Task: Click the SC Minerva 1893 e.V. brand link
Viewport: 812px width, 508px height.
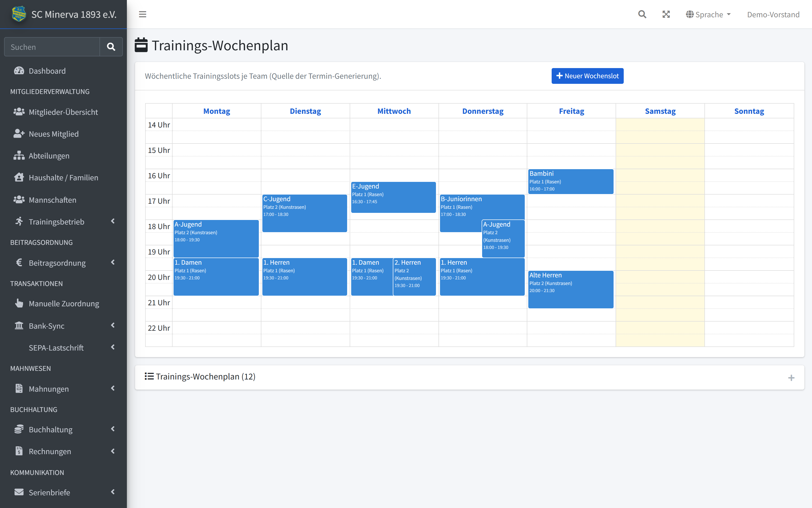Action: pyautogui.click(x=63, y=14)
